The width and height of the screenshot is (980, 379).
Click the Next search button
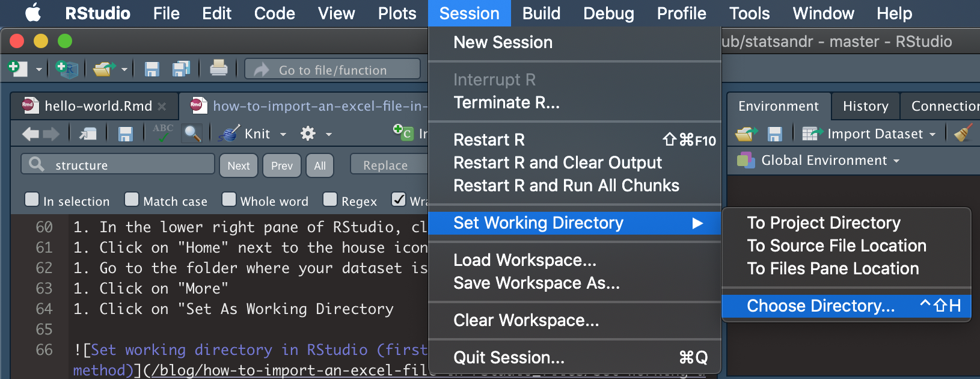click(238, 165)
